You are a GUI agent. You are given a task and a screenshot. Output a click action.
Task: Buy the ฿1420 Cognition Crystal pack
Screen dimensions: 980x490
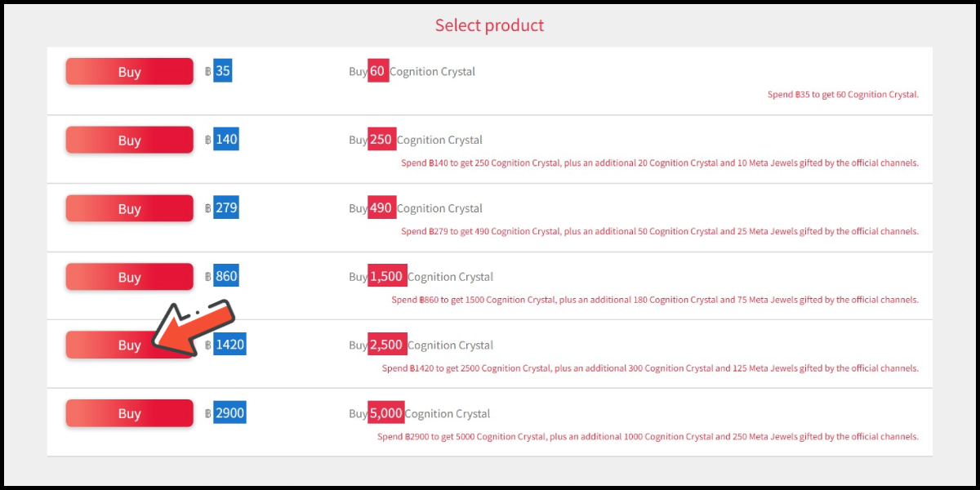(129, 345)
